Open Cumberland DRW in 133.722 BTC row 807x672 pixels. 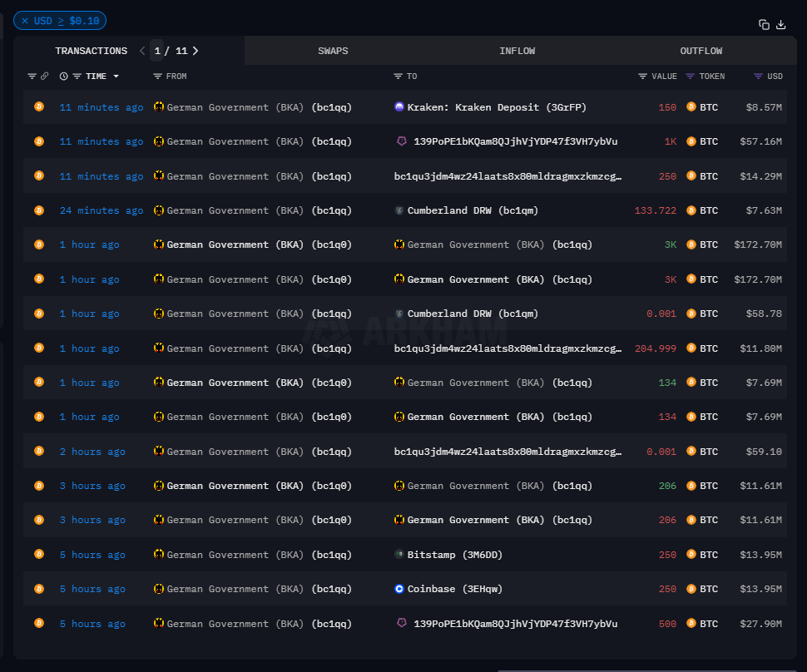473,210
